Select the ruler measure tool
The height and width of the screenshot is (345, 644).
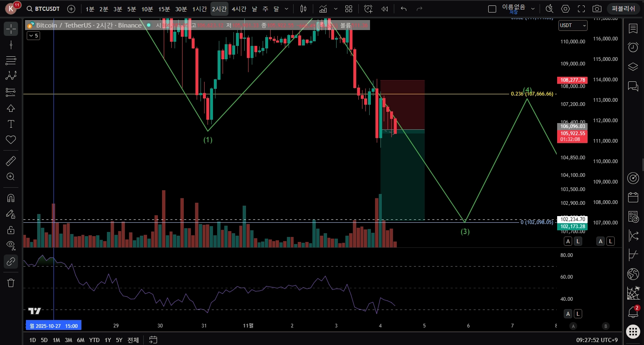click(11, 161)
